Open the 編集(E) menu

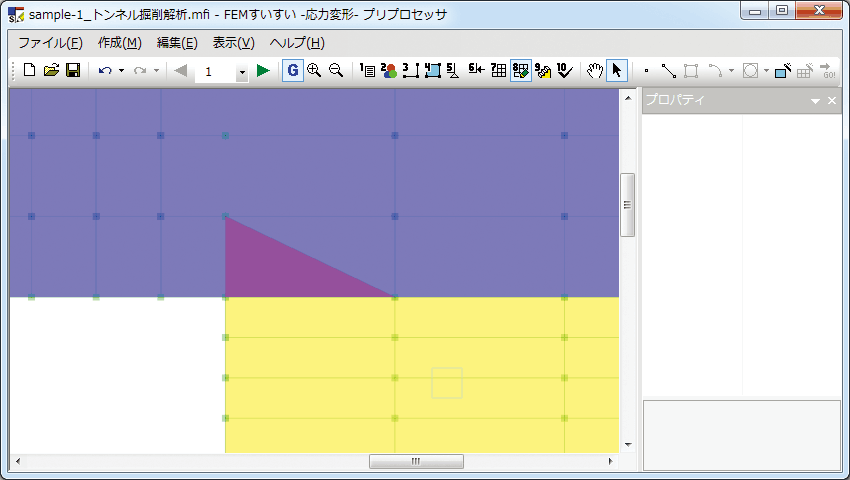177,42
